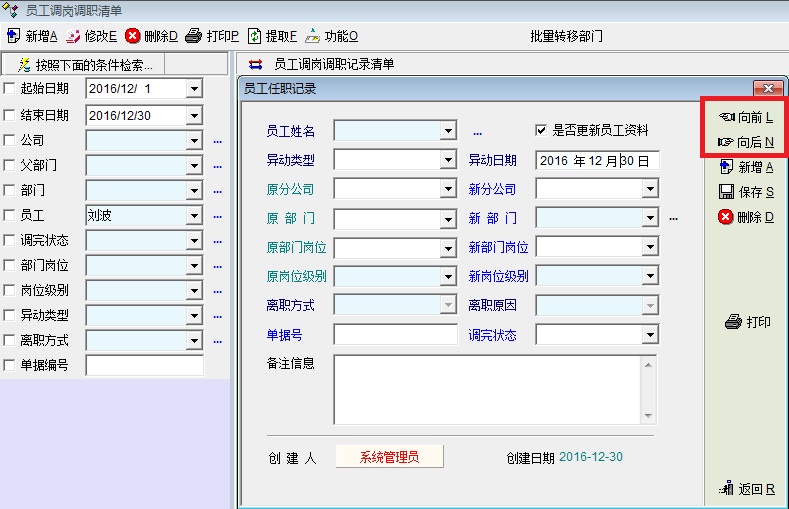The height and width of the screenshot is (509, 789).
Task: Click inside the 备注信息 text area
Action: click(486, 388)
